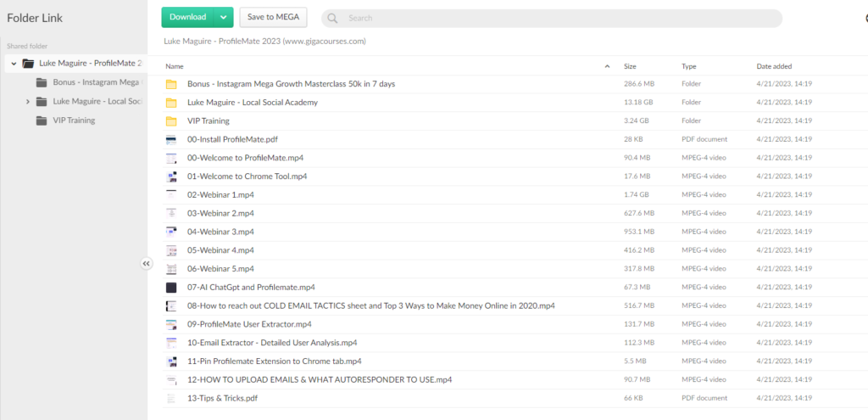Click folder icon of Luke Maguire - Local Social Academy row
Screen dimensions: 868x420
171,103
